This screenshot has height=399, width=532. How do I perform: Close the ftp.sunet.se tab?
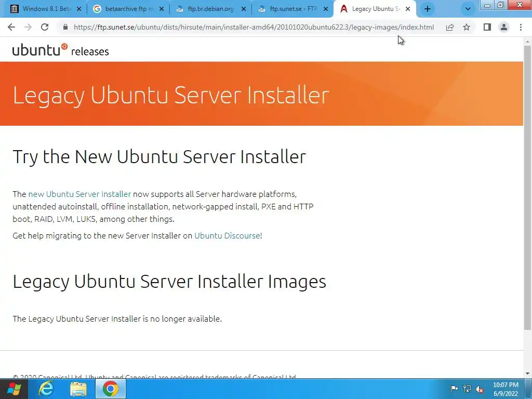(326, 9)
